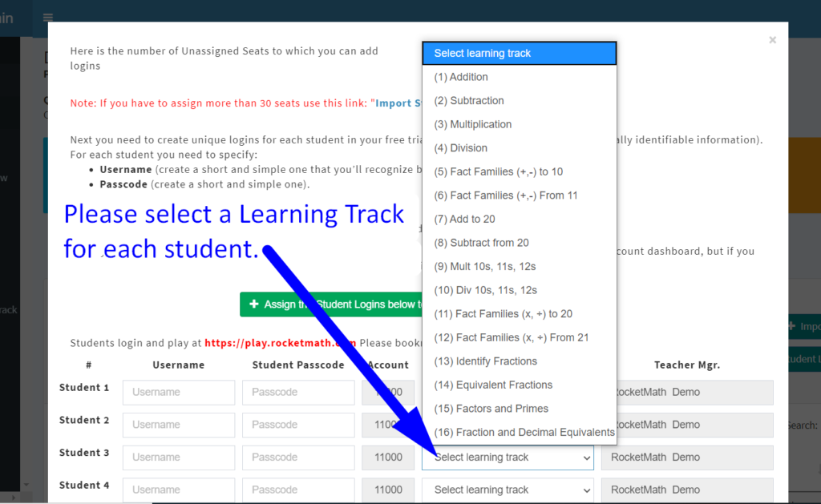Click Student 2's Passcode input field

click(x=297, y=425)
